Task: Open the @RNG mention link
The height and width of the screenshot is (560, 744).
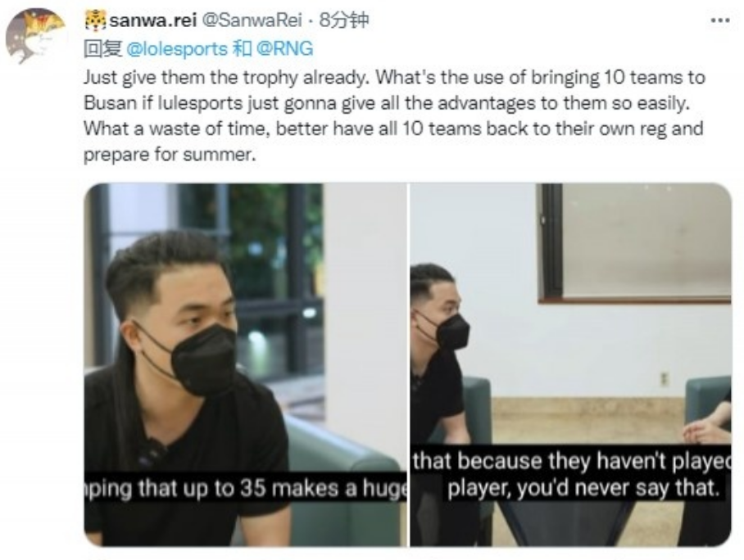Action: [x=284, y=49]
